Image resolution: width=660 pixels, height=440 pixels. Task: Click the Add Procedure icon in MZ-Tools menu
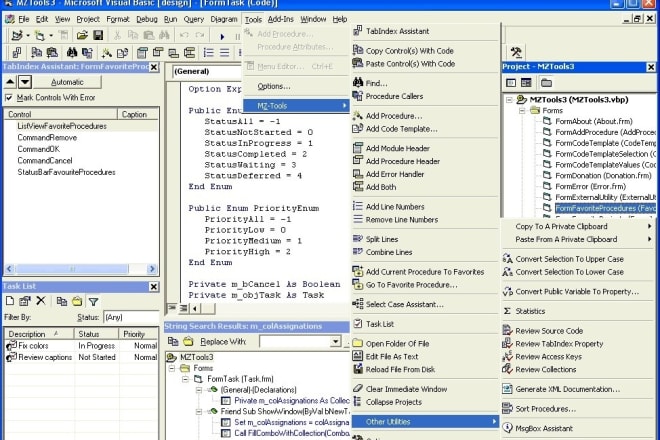click(x=358, y=115)
